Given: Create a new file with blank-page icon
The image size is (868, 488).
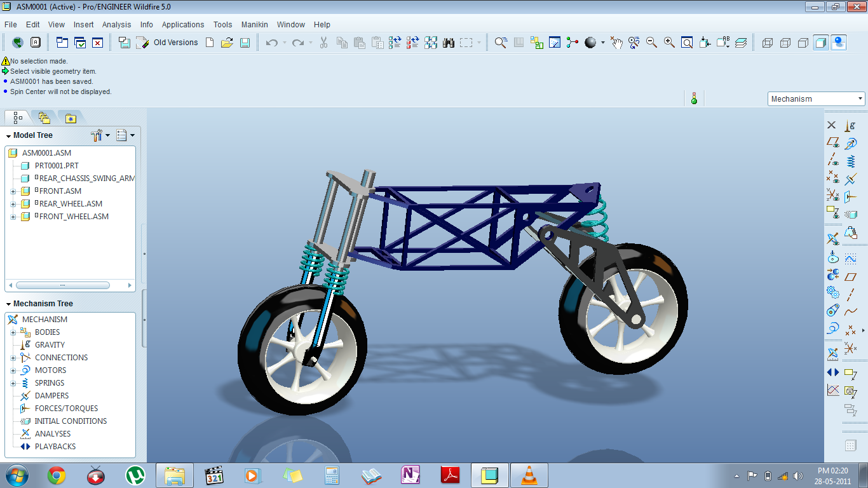Looking at the screenshot, I should [x=210, y=43].
